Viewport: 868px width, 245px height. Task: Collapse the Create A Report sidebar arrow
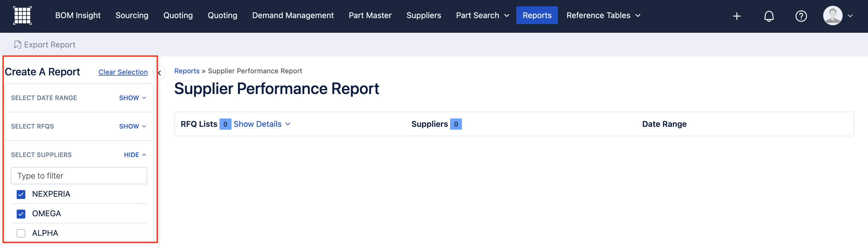click(x=159, y=72)
